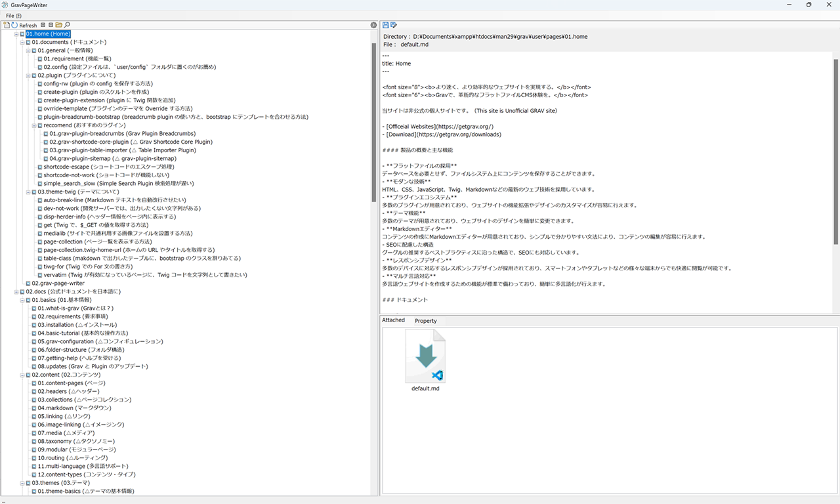This screenshot has height=504, width=840.
Task: Click the save-with-pencil icon
Action: click(394, 25)
